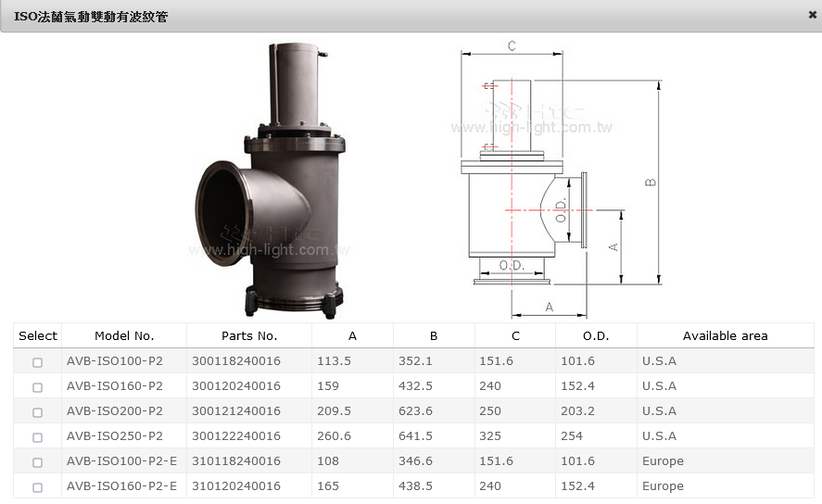Click the A value 209.5

coord(334,411)
